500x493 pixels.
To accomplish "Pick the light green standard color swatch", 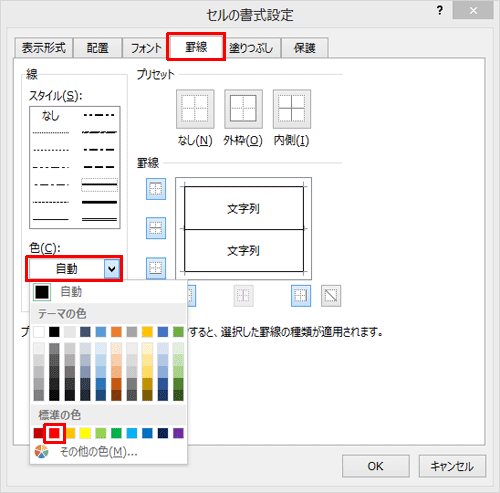I will point(101,433).
